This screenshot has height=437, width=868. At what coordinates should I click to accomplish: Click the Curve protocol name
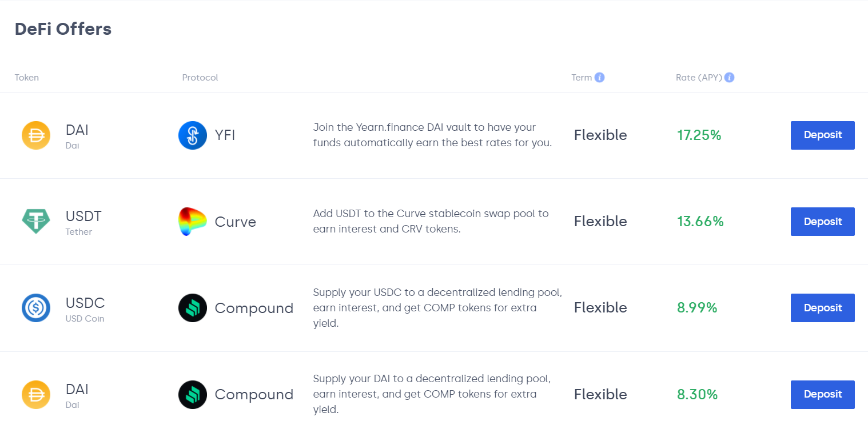[235, 222]
